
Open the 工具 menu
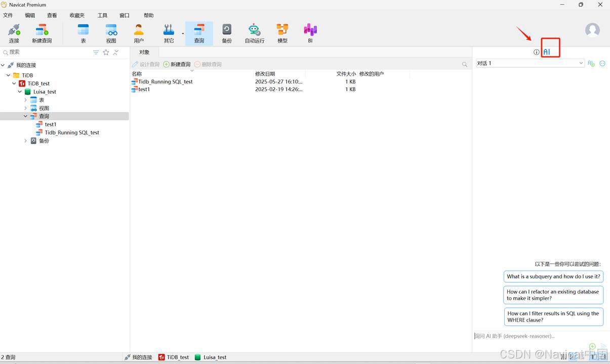tap(102, 16)
